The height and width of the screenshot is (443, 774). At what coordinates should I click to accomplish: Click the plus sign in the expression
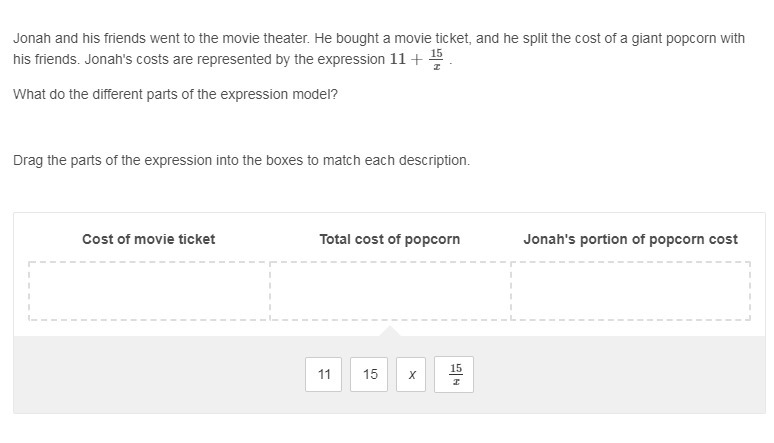tap(417, 59)
